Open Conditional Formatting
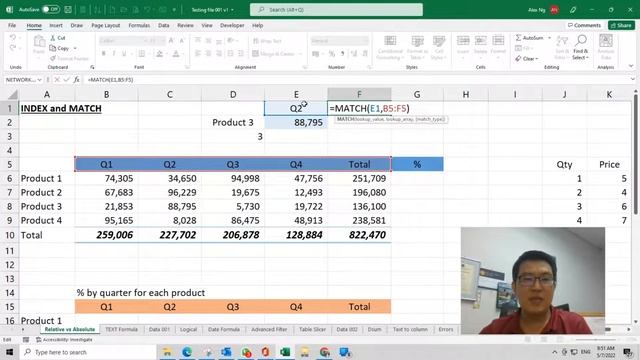 click(x=390, y=48)
